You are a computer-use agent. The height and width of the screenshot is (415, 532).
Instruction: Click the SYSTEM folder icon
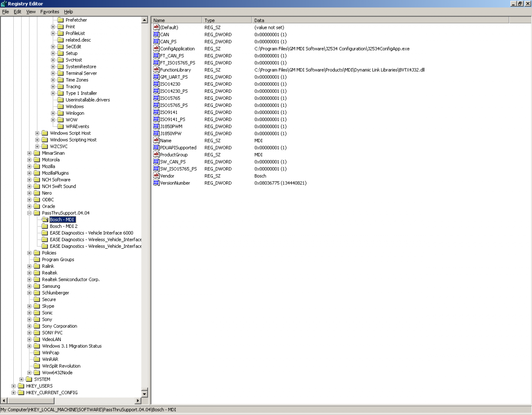coord(29,379)
